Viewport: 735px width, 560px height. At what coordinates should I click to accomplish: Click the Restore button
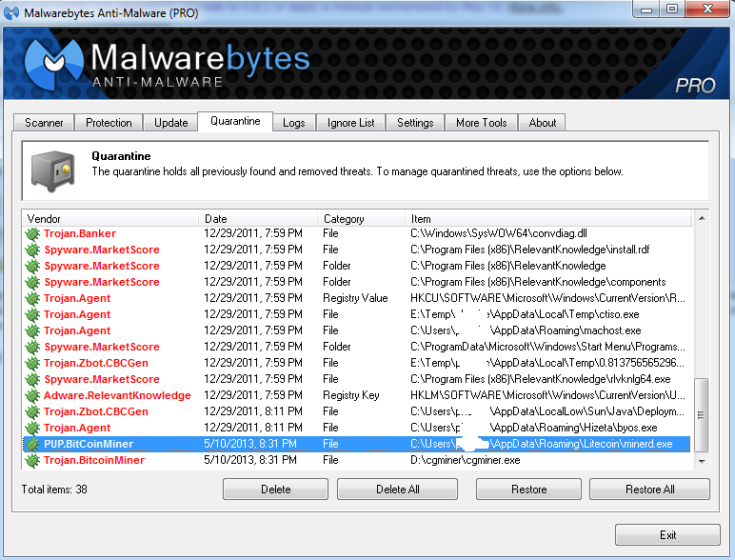point(528,490)
